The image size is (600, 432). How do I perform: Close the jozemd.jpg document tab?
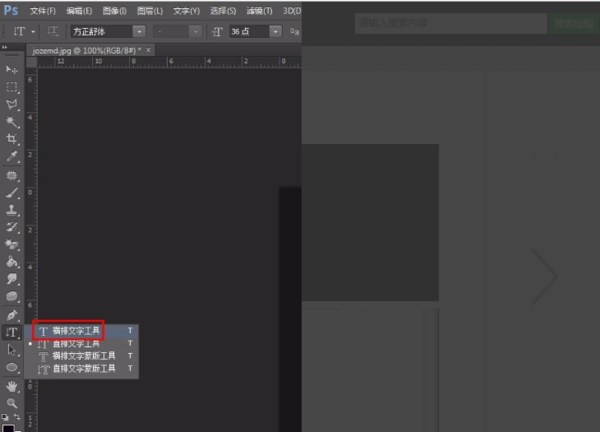(x=148, y=50)
